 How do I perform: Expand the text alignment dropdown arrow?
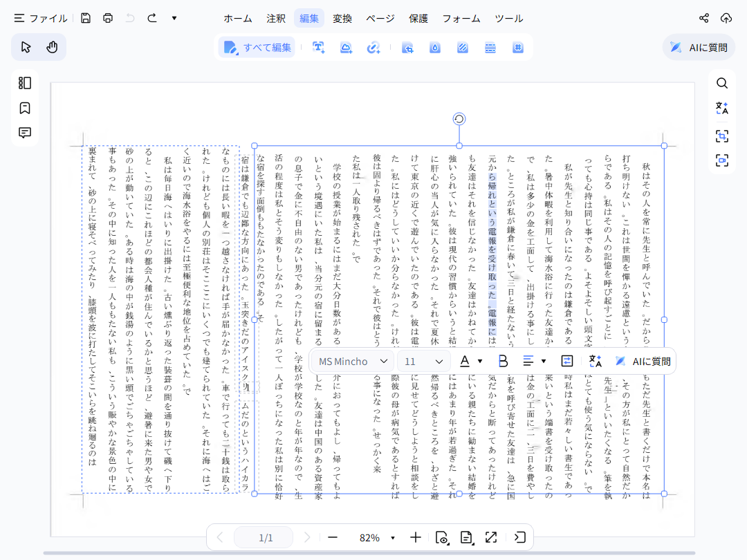tap(544, 362)
